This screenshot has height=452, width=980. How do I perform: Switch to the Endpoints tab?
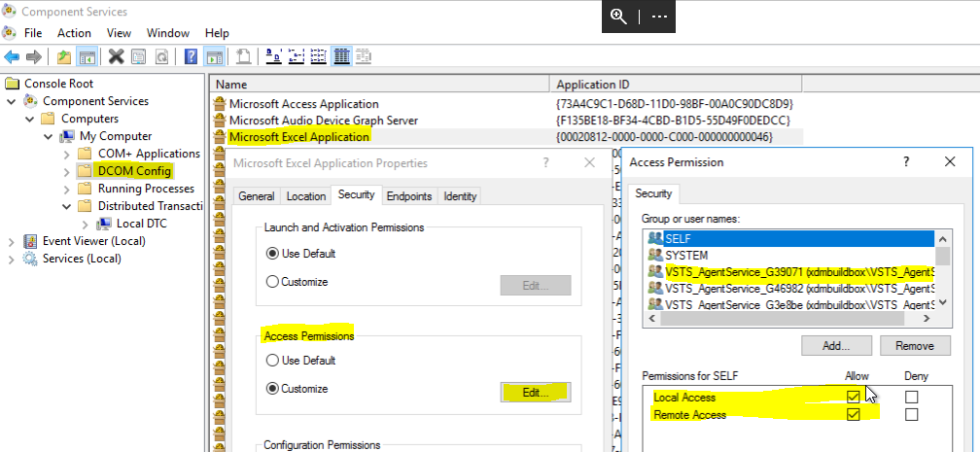click(409, 196)
